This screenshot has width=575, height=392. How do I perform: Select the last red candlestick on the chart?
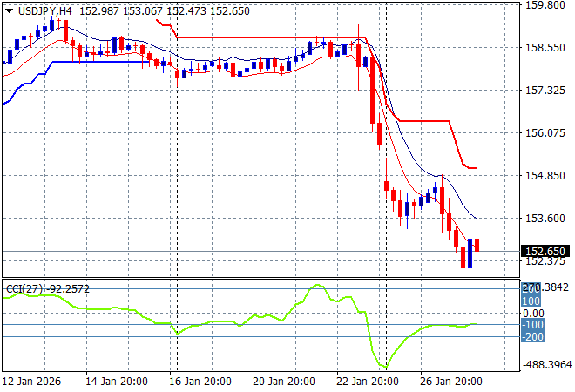(x=477, y=245)
